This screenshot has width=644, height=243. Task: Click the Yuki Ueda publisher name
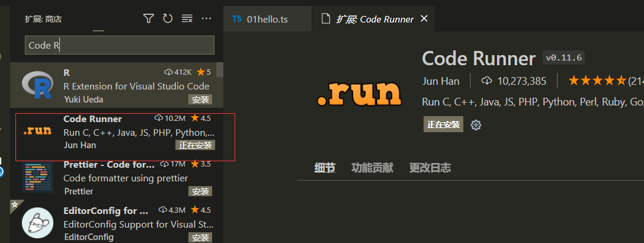click(x=84, y=100)
